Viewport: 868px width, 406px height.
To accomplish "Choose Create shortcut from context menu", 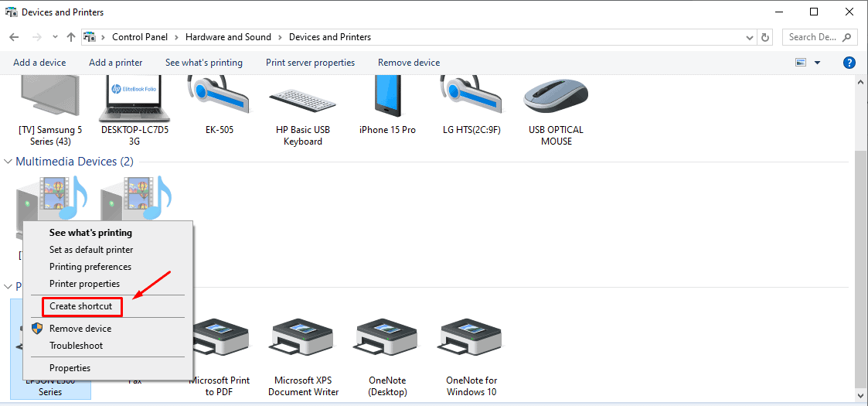I will coord(81,306).
